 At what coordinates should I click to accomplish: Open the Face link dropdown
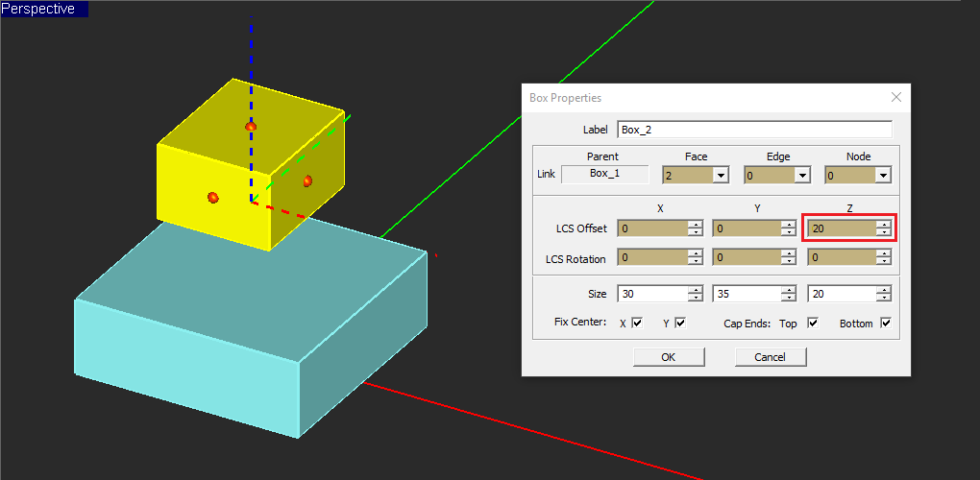[720, 176]
